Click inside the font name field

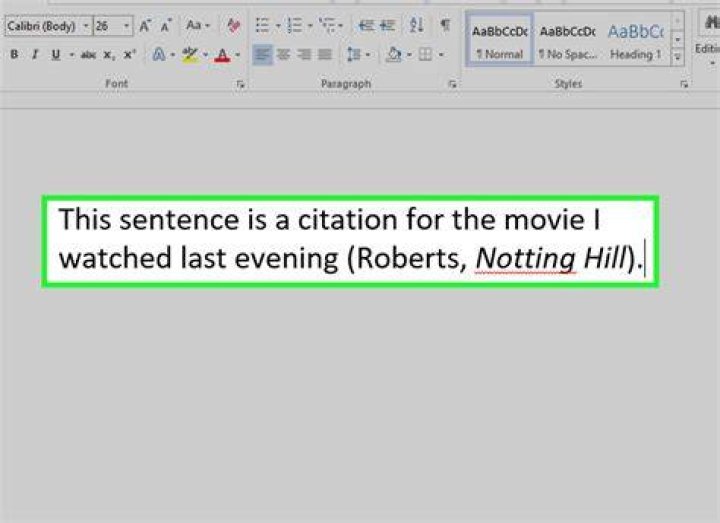click(x=42, y=26)
